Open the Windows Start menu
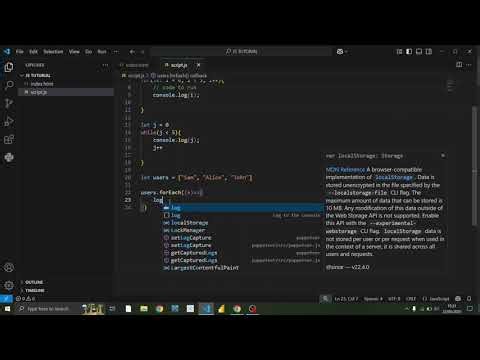The width and height of the screenshot is (480, 360). (x=7, y=309)
